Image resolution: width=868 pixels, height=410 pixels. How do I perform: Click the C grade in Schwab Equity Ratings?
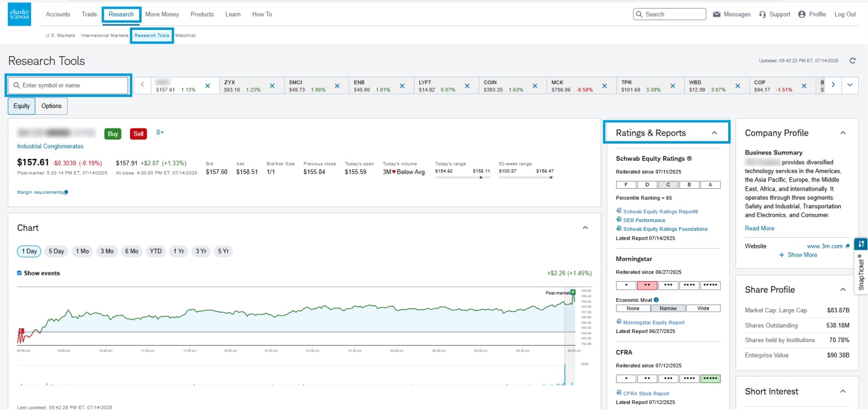tap(668, 185)
